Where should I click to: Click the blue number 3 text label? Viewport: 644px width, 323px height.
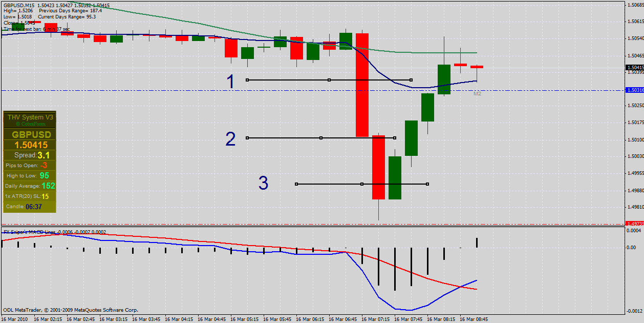(263, 184)
